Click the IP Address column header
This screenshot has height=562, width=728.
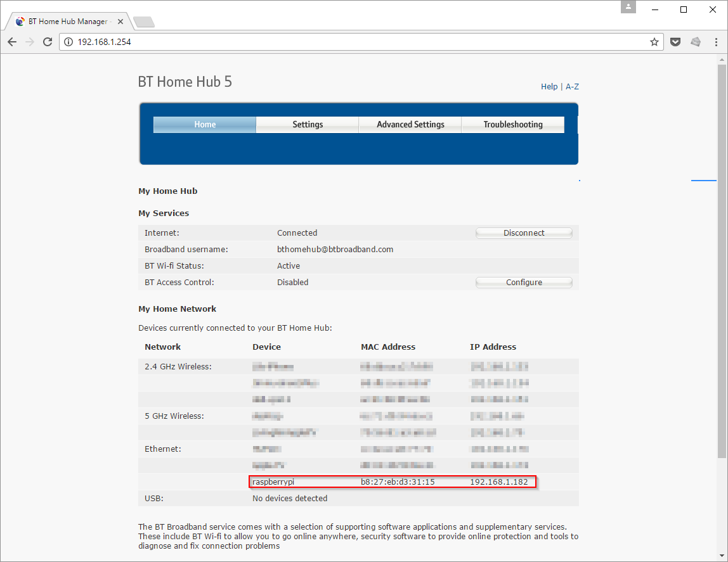493,347
